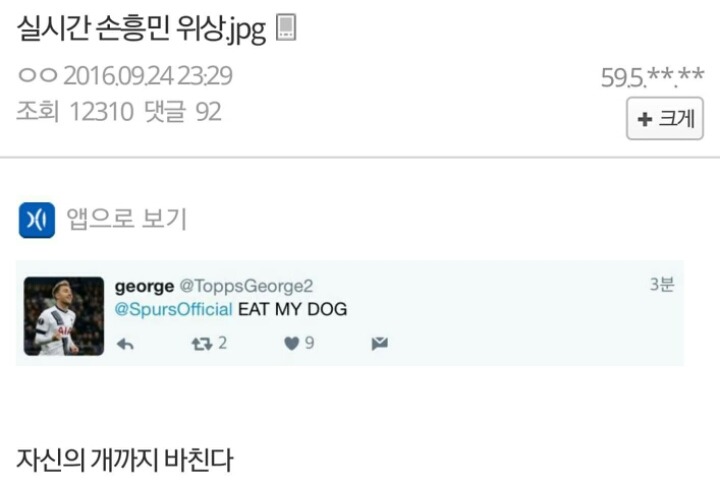This screenshot has width=720, height=488.
Task: Open the '댓글 92' comments count
Action: point(181,112)
